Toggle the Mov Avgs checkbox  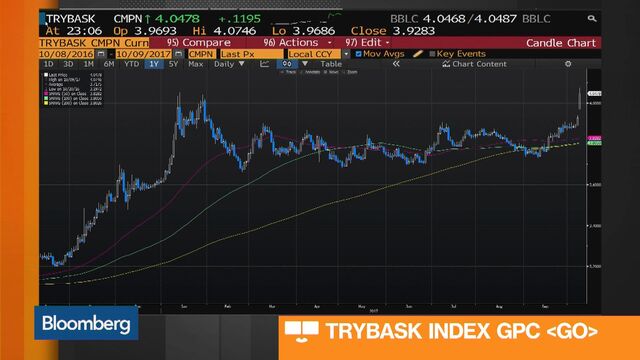pos(358,54)
